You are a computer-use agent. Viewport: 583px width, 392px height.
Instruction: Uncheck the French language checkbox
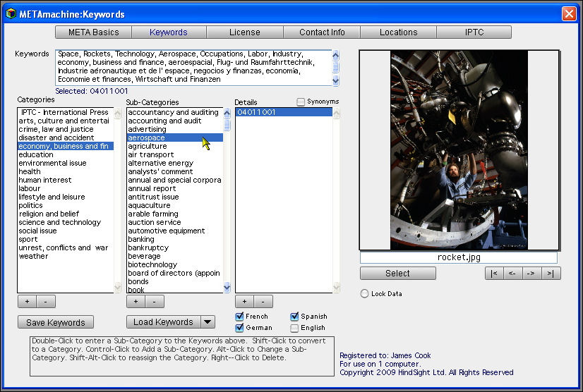pos(239,317)
